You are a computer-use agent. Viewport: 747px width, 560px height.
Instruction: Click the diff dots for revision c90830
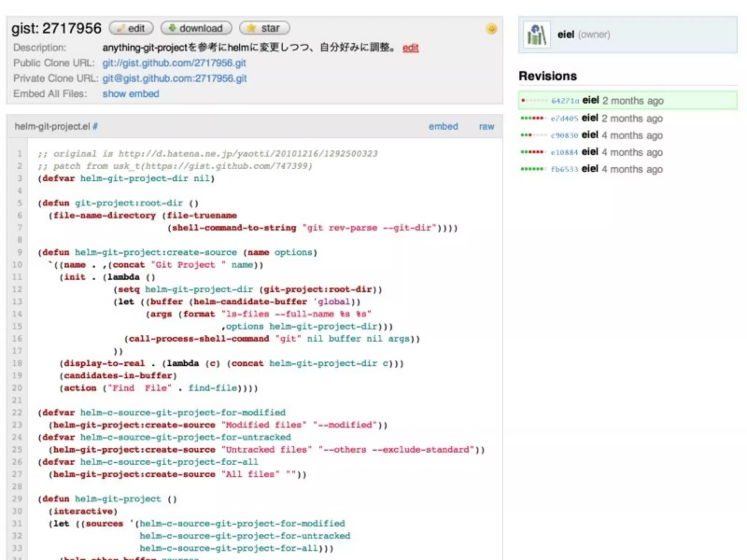click(x=533, y=135)
